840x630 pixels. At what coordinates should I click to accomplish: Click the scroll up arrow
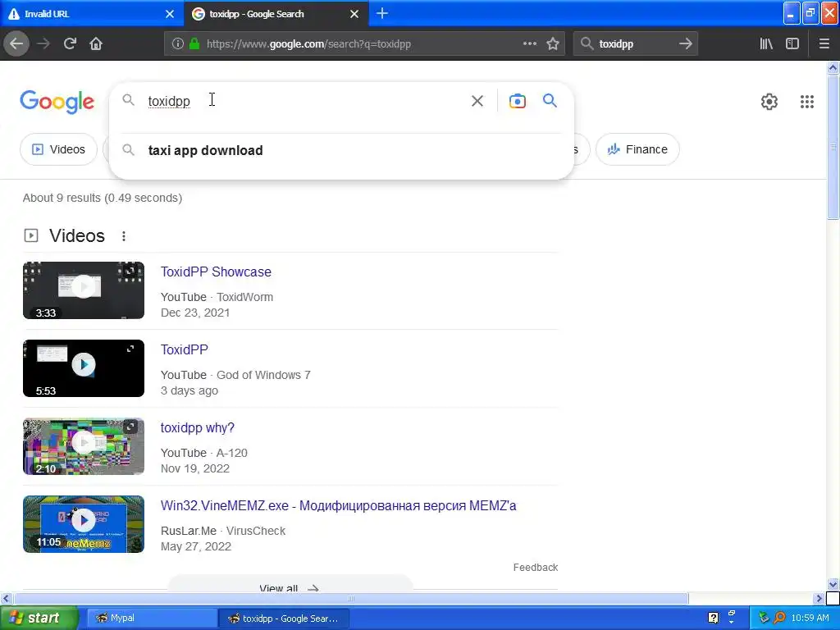pyautogui.click(x=833, y=67)
